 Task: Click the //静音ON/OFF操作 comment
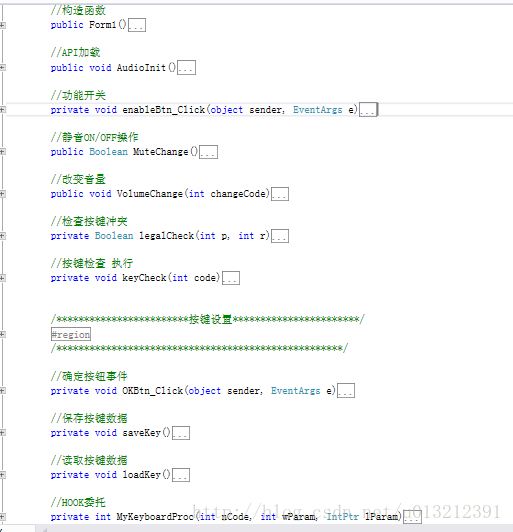click(94, 137)
